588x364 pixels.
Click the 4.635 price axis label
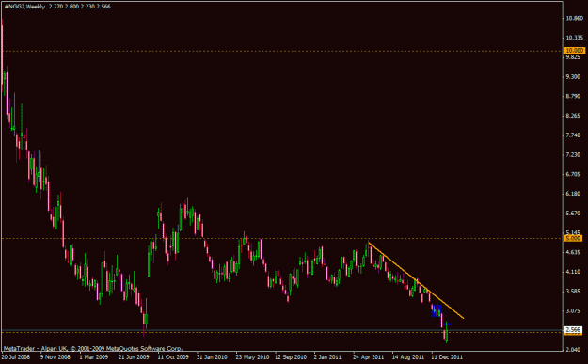[574, 252]
